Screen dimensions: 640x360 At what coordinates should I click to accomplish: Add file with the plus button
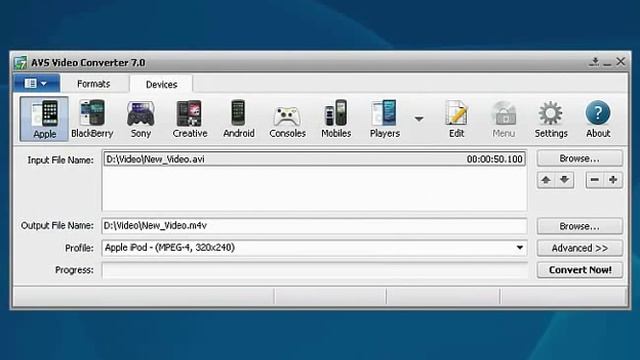(613, 180)
